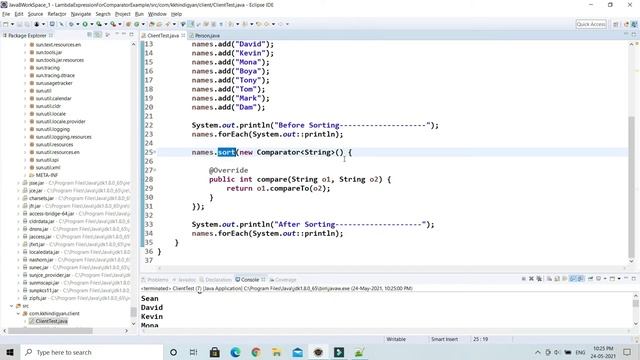Click the Quick Access search field
This screenshot has width=640, height=360.
pos(591,24)
